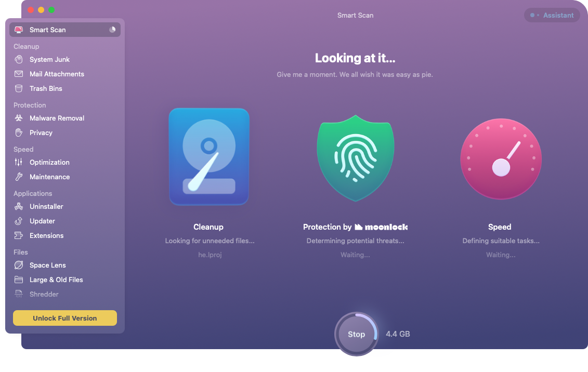Select the Smart Scan sidebar item
This screenshot has height=372, width=588.
point(65,30)
